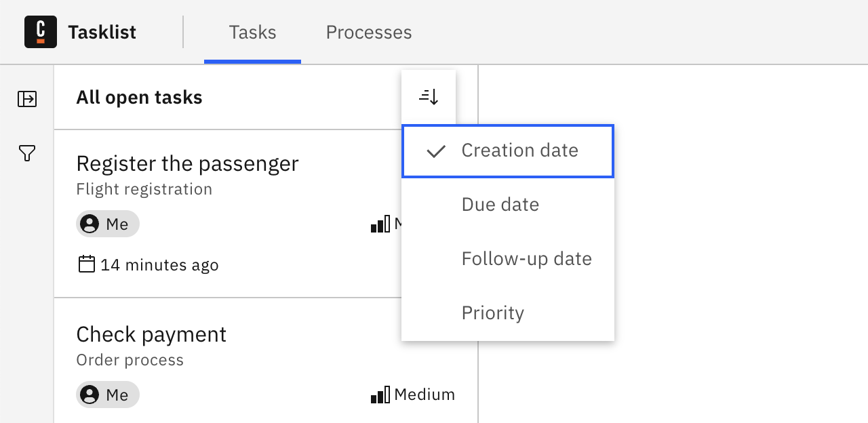Click the Camunda Tasklist logo icon
This screenshot has height=423, width=868.
pos(40,32)
